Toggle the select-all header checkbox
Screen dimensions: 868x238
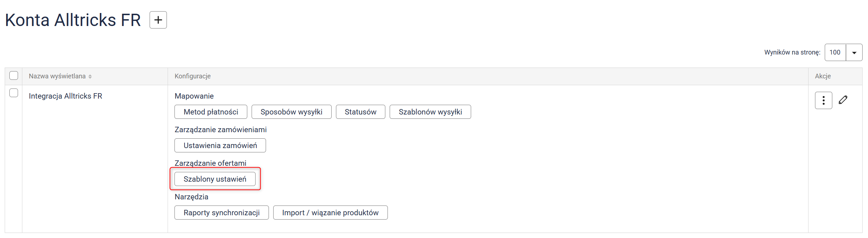tap(14, 75)
